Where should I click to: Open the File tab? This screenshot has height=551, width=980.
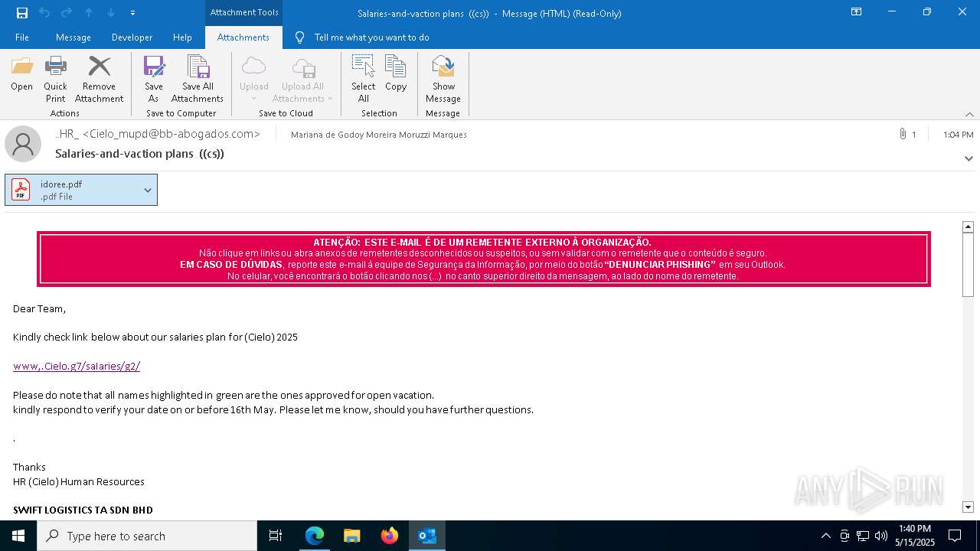22,37
